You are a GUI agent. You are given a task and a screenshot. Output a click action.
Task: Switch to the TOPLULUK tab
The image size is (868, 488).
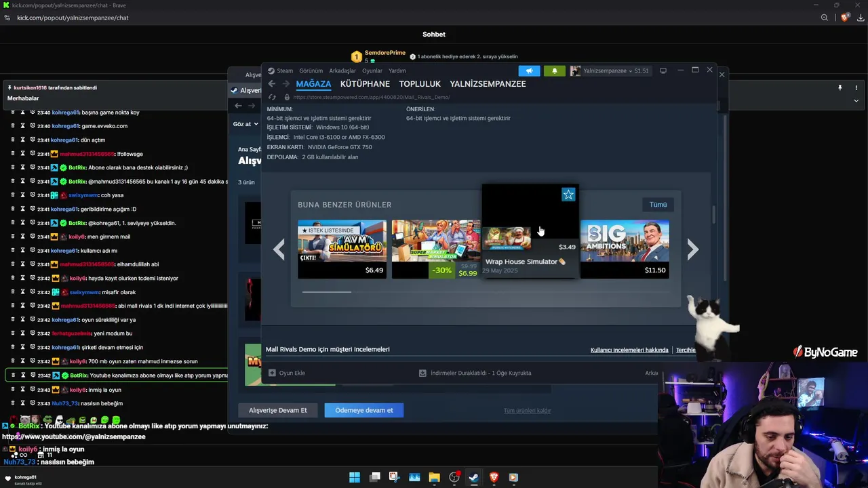(420, 84)
